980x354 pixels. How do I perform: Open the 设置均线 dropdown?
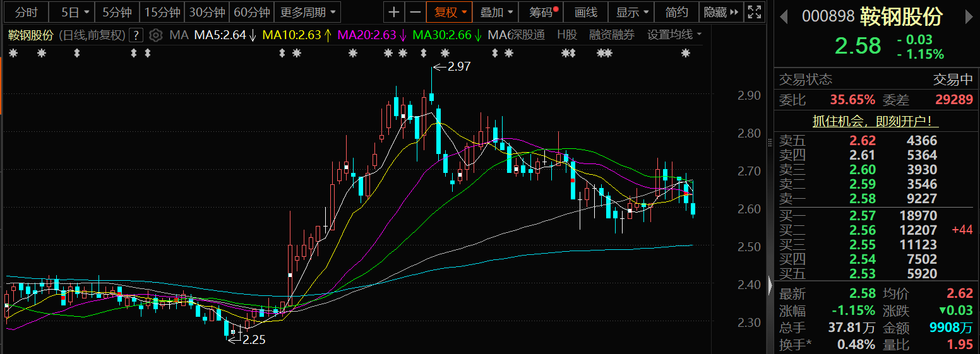click(x=674, y=35)
